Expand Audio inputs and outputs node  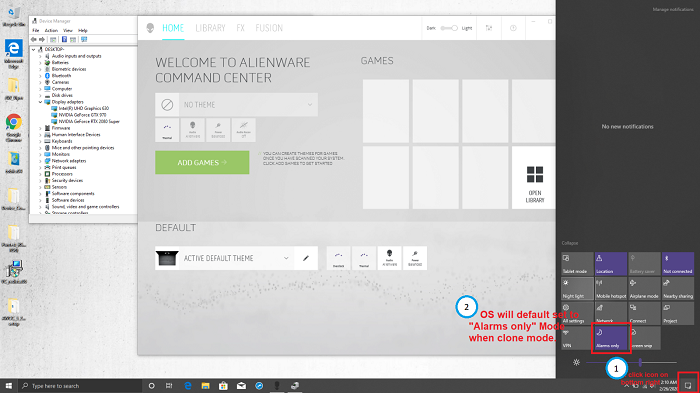click(x=40, y=56)
